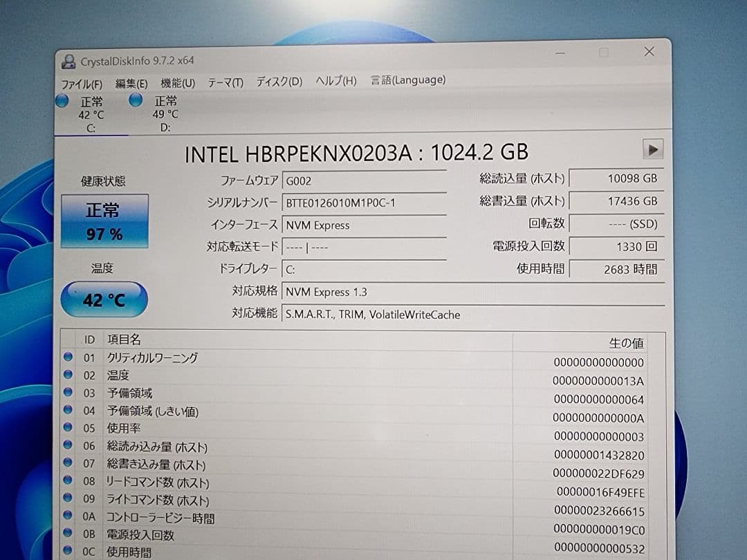Viewport: 747px width, 560px height.
Task: Select row 0B 電源投入回数
Action: coord(353,539)
